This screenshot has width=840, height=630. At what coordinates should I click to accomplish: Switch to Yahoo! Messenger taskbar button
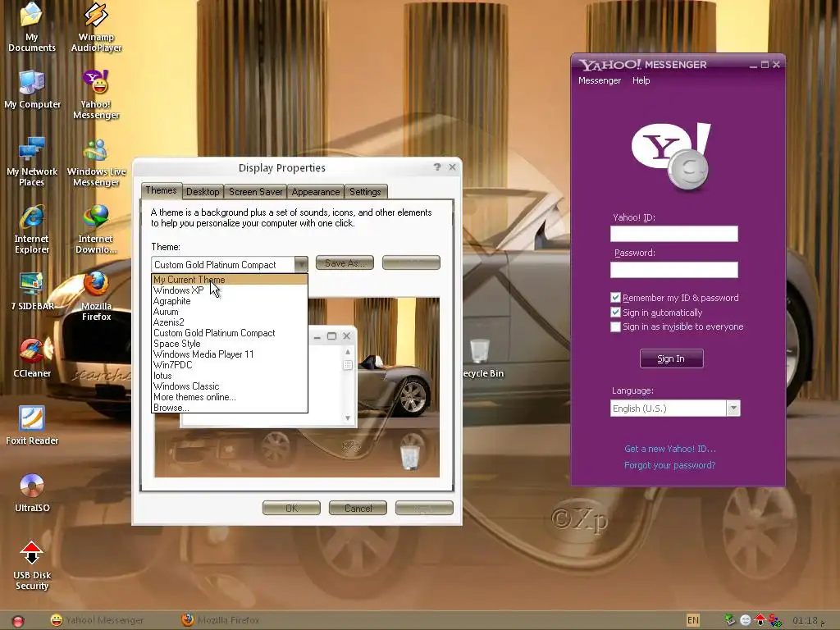pos(97,620)
